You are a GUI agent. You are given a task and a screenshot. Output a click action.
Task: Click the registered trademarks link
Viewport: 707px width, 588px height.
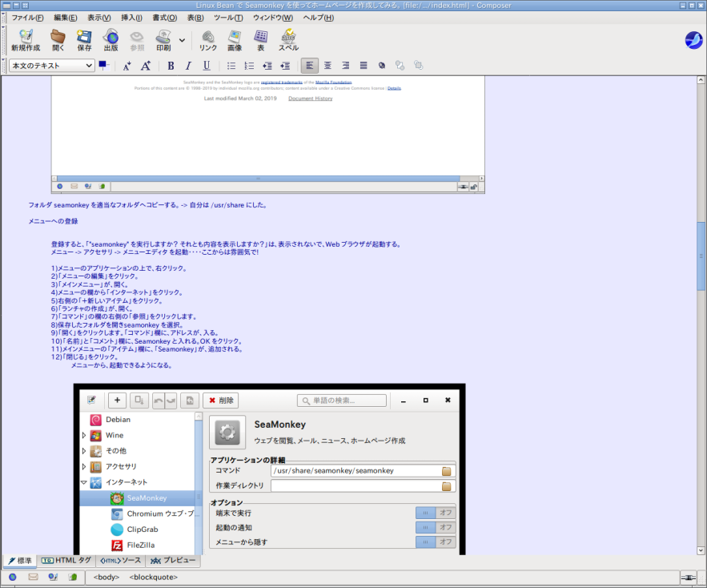(x=281, y=83)
